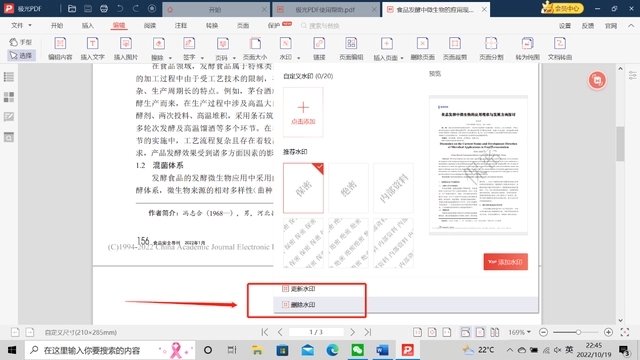The width and height of the screenshot is (640, 360).
Task: Open the annotations panel in the left sidebar
Action: 9,117
